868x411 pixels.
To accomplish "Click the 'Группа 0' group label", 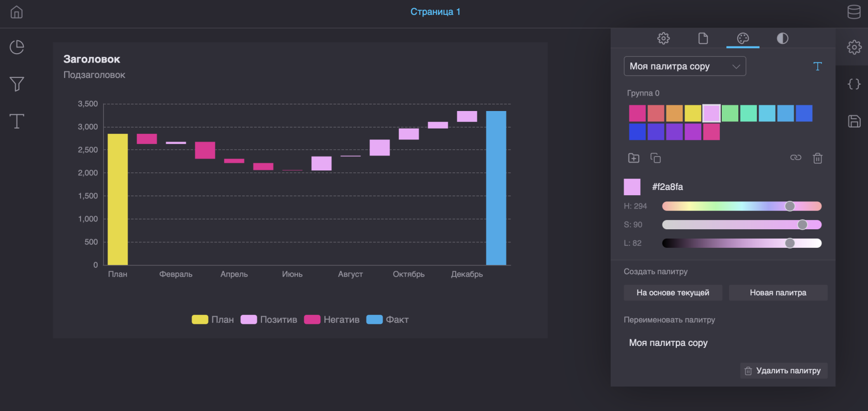I will 643,93.
